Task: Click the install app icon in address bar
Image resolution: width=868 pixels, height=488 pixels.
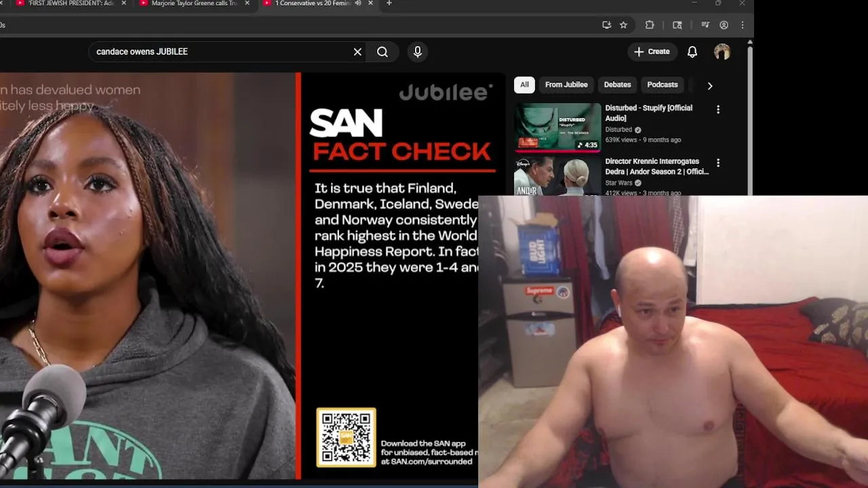Action: coord(606,25)
